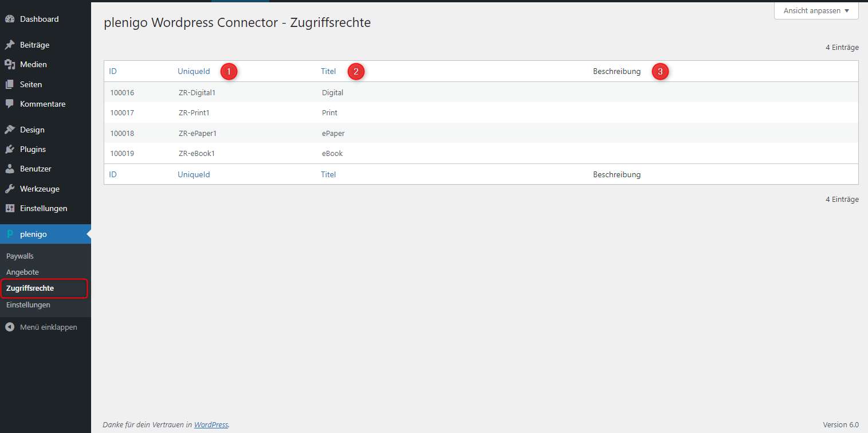
Task: Sort by UniqueId in table footer
Action: click(194, 174)
